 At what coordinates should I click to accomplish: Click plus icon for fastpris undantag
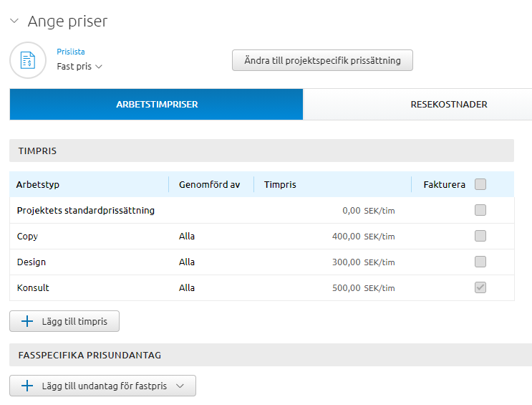pos(28,386)
